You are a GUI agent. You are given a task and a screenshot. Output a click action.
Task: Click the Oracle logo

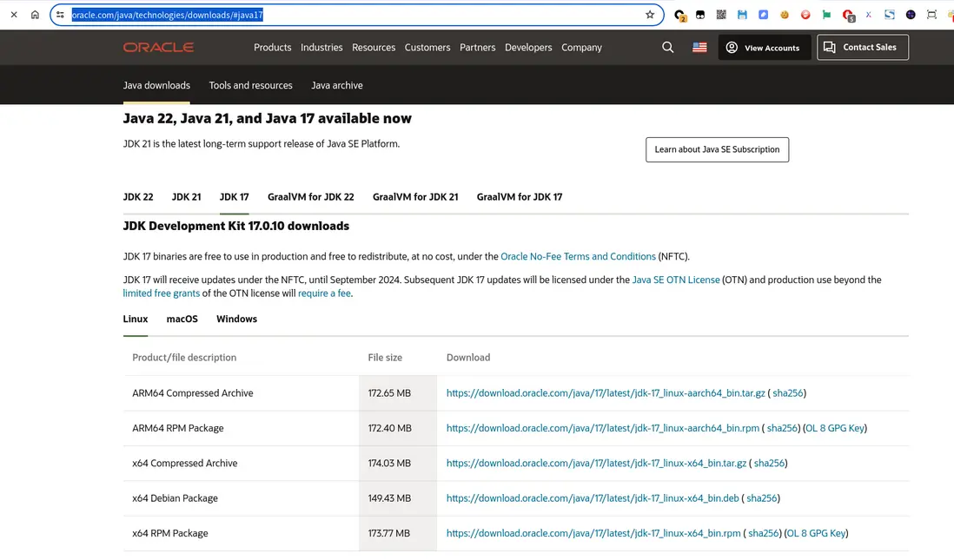[x=158, y=48]
